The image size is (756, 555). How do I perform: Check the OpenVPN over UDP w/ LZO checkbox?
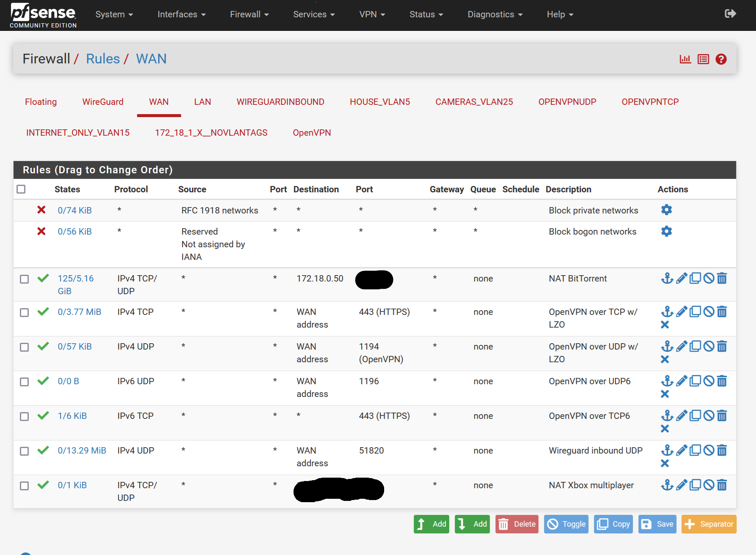click(25, 347)
